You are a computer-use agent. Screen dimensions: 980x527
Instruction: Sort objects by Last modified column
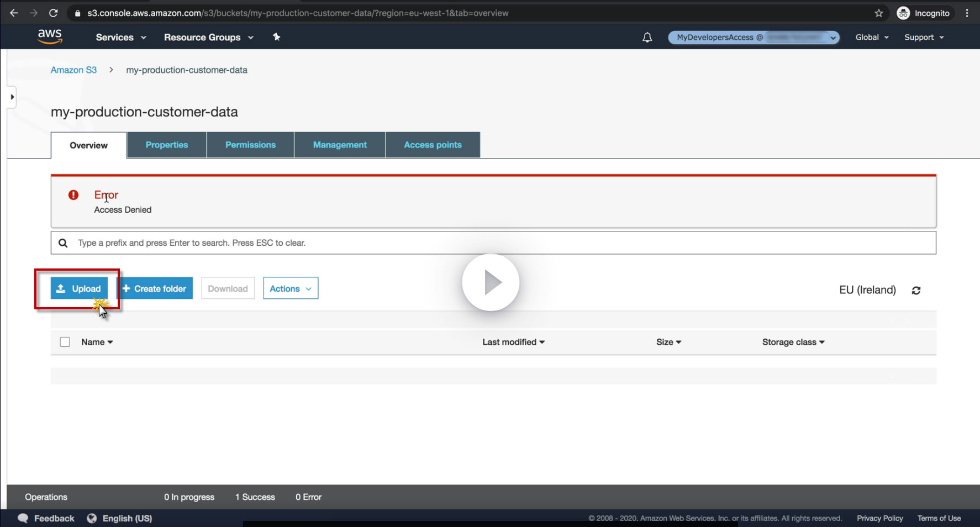coord(514,342)
